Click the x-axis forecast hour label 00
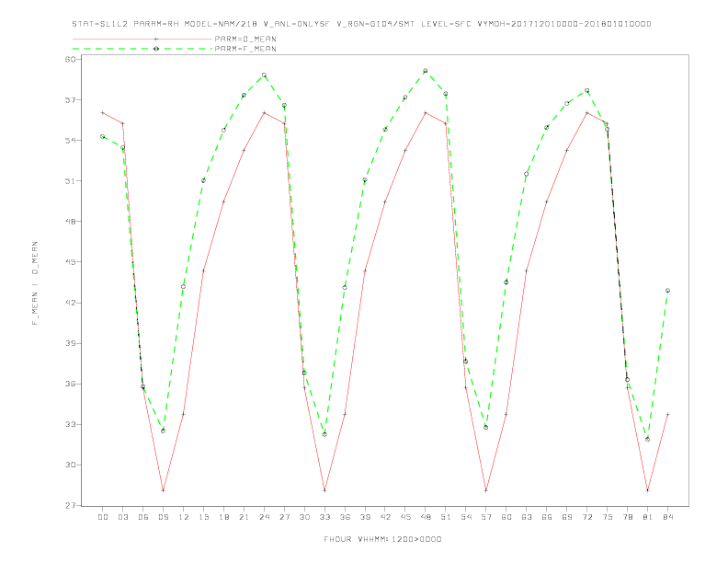 coord(103,517)
